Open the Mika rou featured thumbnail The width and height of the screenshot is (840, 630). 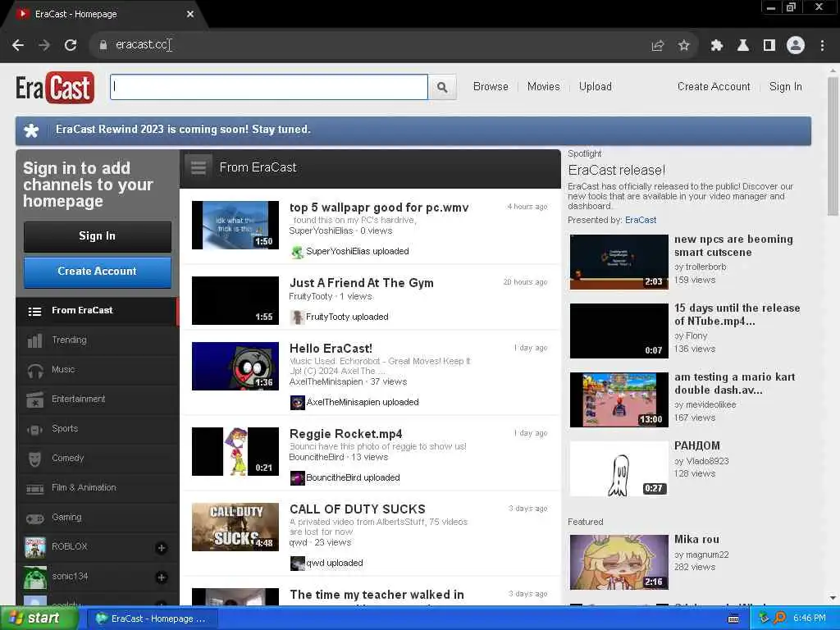pyautogui.click(x=619, y=563)
